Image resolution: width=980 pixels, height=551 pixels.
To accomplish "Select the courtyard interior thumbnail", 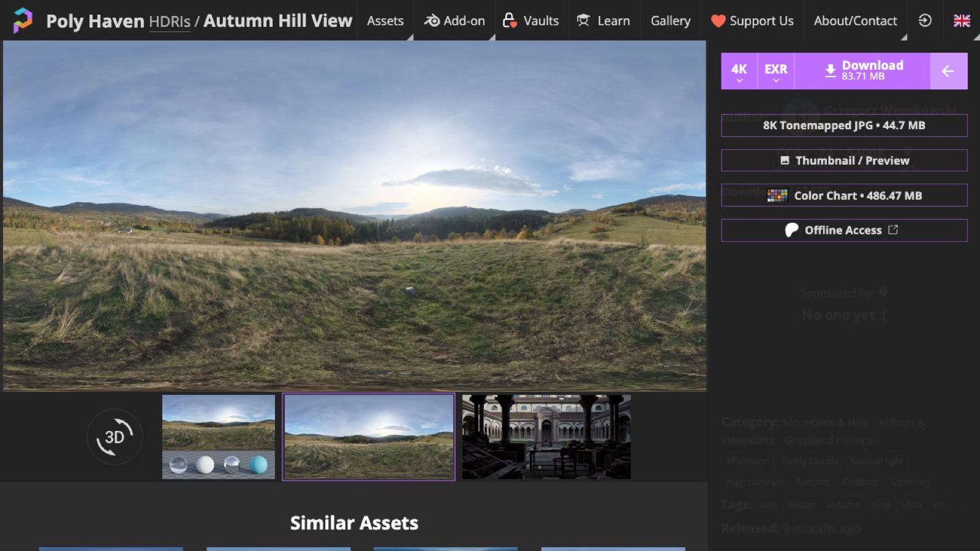I will tap(546, 437).
